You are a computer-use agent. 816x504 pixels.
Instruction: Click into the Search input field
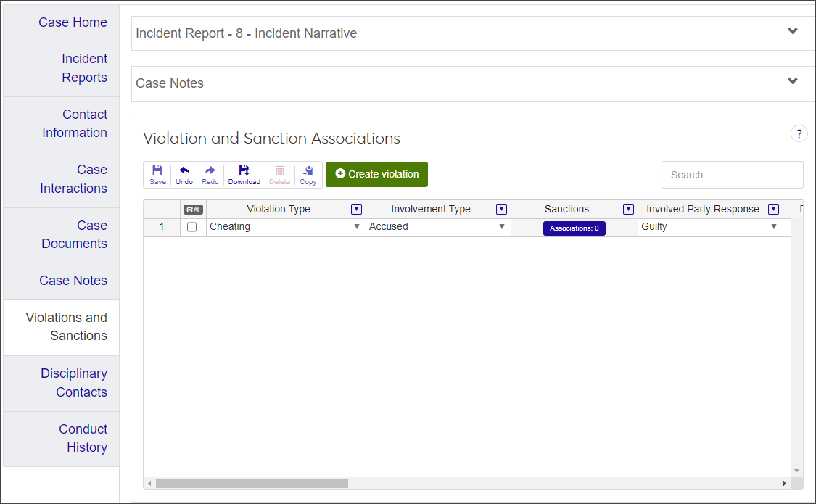[x=732, y=175]
